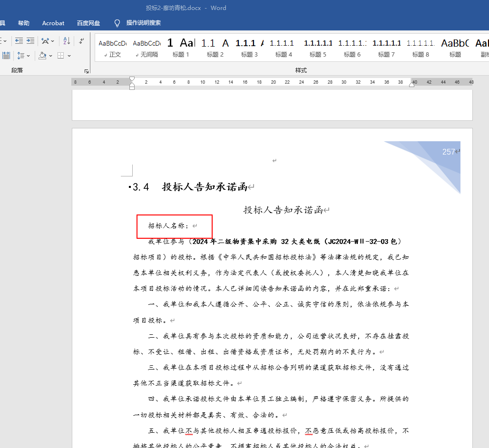Apply distributed alignment to paragraph
The image size is (489, 448).
point(6,56)
